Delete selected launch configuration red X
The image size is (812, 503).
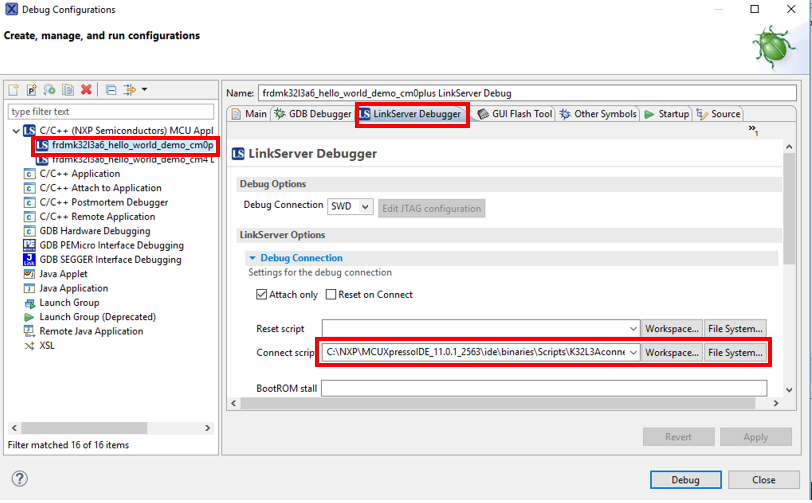tap(86, 90)
